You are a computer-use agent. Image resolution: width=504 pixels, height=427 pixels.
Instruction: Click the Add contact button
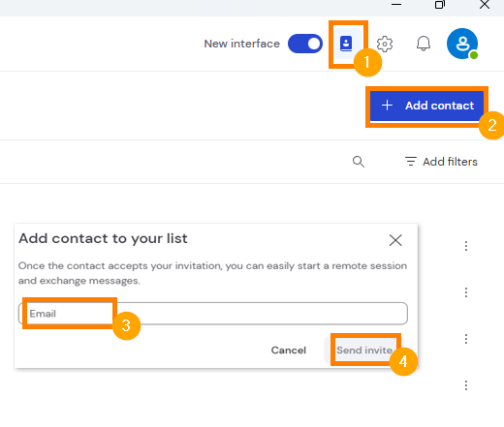point(426,106)
